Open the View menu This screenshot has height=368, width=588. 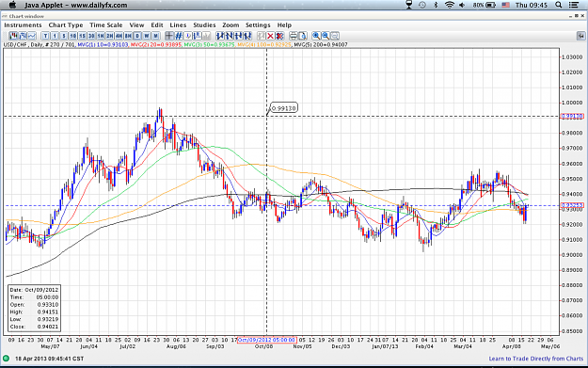[136, 24]
